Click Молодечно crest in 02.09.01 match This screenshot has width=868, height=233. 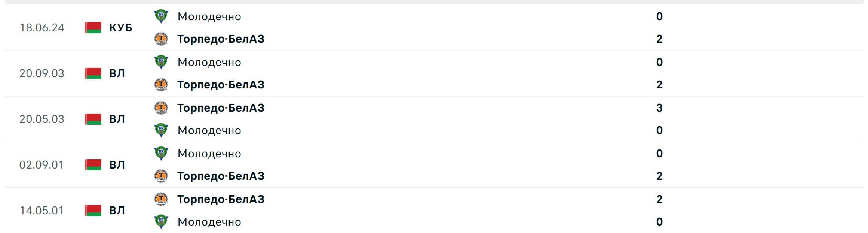161,154
